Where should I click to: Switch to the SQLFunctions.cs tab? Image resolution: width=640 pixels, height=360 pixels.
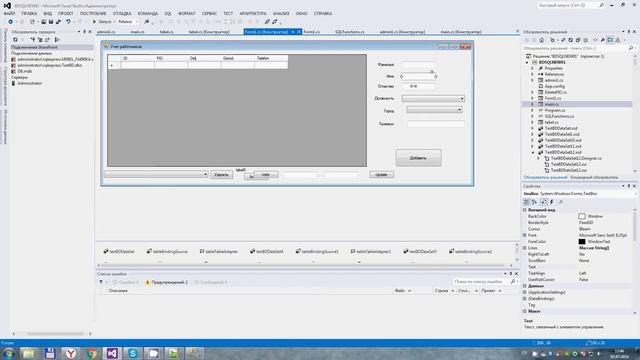coord(350,31)
